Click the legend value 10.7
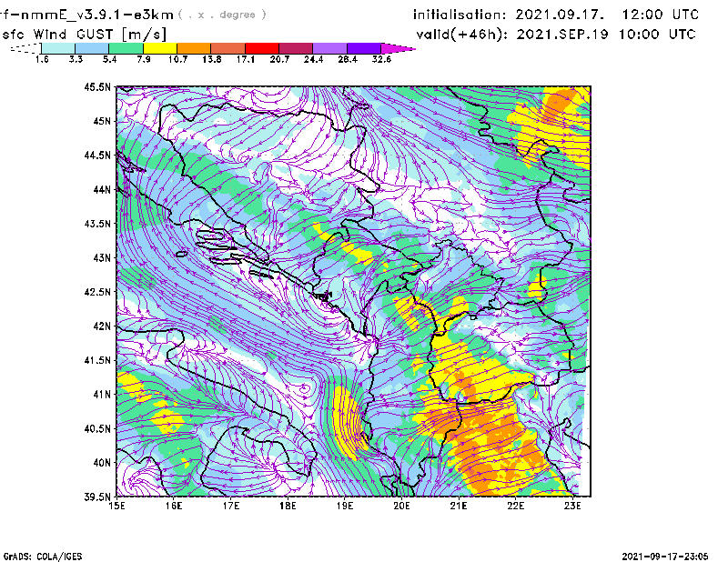Image resolution: width=728 pixels, height=562 pixels. point(177,59)
